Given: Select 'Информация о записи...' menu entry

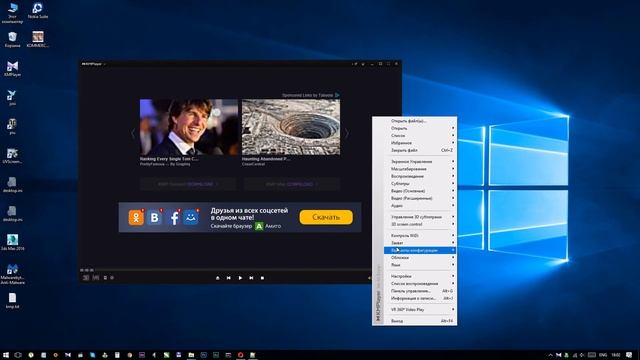Looking at the screenshot, I should pyautogui.click(x=420, y=298).
